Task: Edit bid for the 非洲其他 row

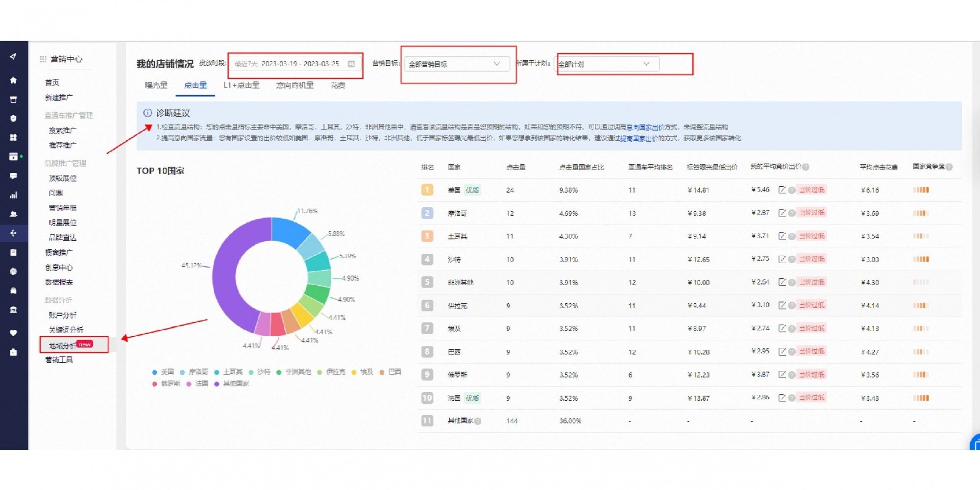Action: (782, 282)
